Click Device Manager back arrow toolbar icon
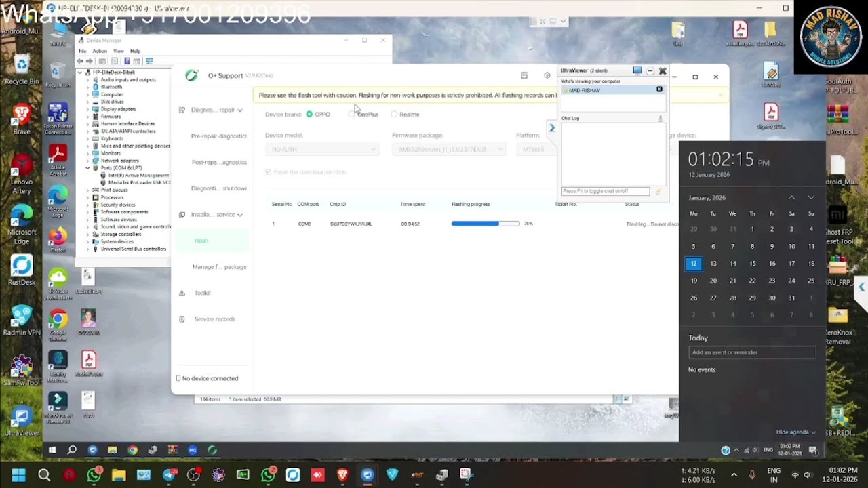Screen dimensions: 868x488 (81, 61)
